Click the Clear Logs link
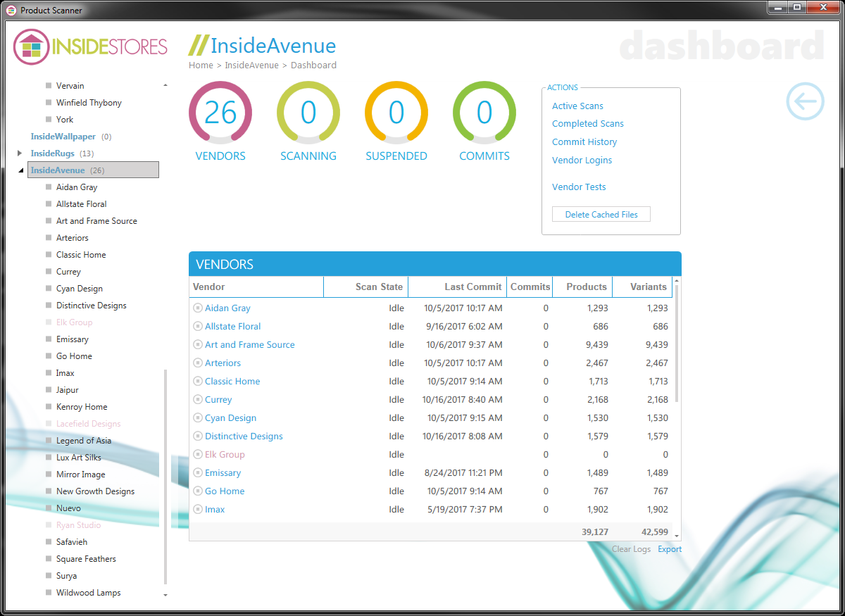845x616 pixels. coord(631,549)
